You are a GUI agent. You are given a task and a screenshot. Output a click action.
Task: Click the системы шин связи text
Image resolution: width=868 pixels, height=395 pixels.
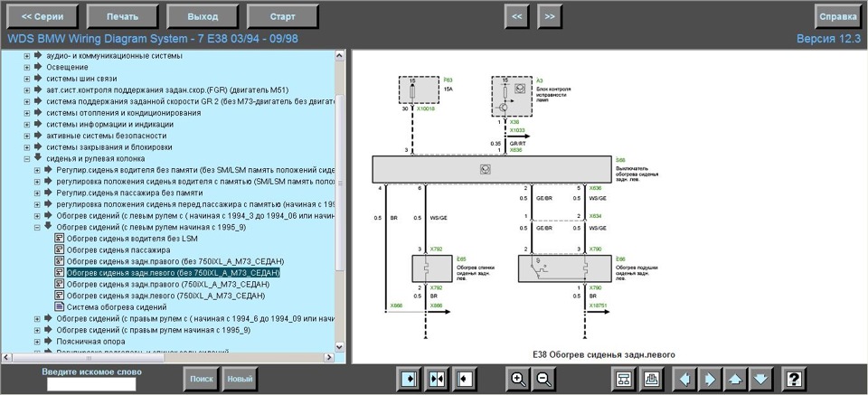tap(81, 79)
